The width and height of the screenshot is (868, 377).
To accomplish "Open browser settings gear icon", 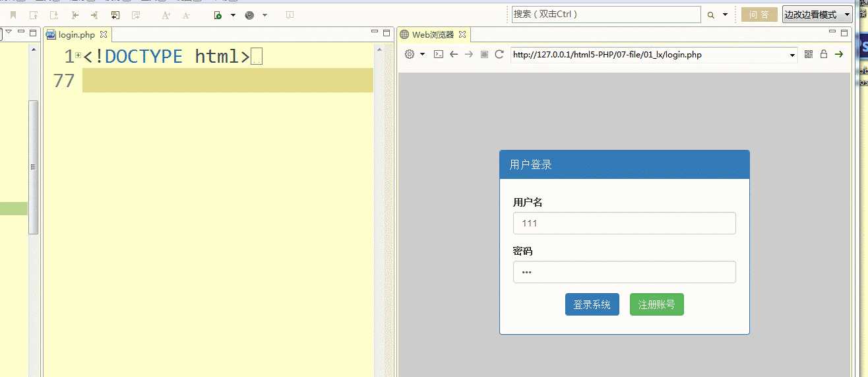I will click(410, 54).
